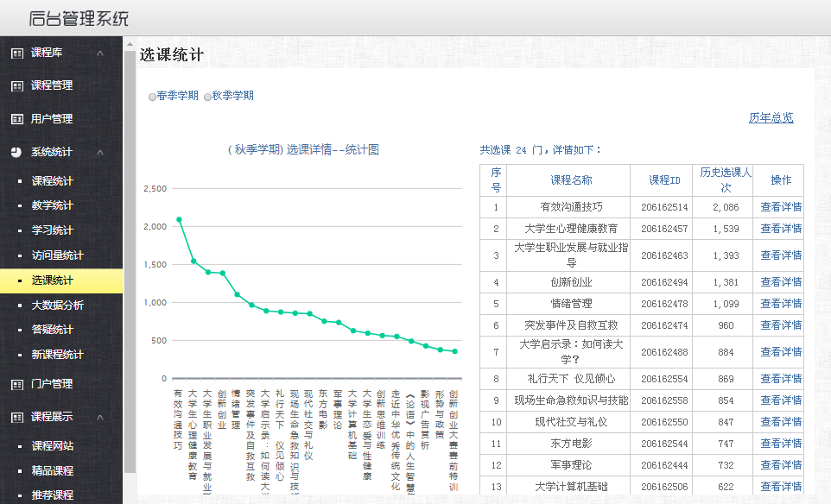This screenshot has width=831, height=504.
Task: Click the 课程管理 sidebar icon
Action: tap(16, 86)
